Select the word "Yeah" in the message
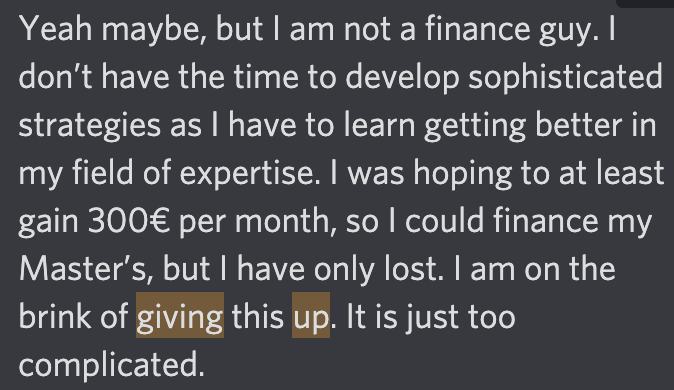 [x=56, y=29]
